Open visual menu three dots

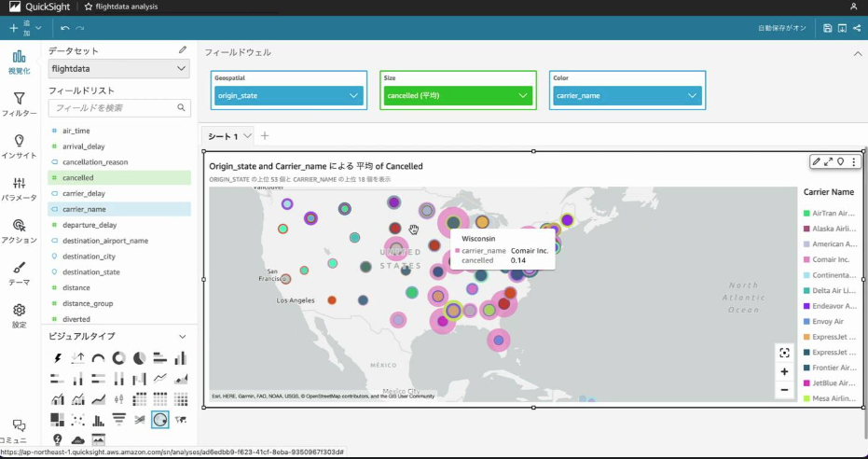[854, 161]
